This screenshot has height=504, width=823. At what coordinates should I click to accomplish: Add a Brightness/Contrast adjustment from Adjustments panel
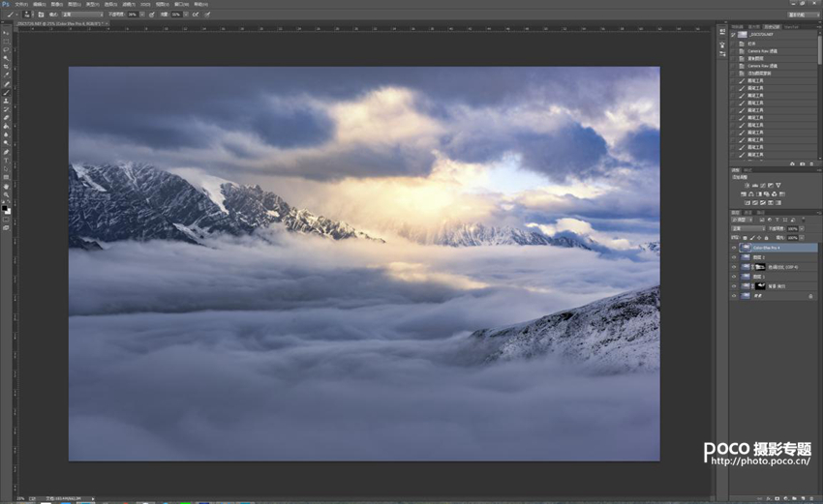(x=747, y=186)
